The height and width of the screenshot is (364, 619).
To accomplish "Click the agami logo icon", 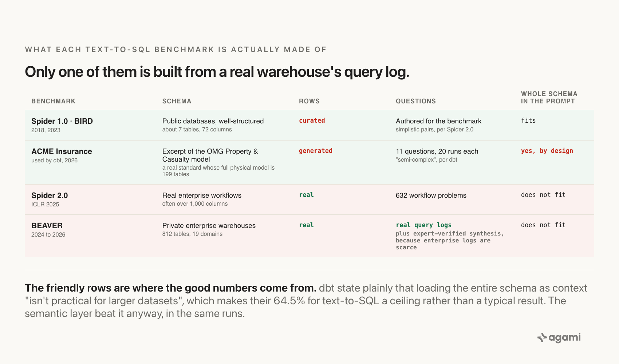I will tap(542, 338).
